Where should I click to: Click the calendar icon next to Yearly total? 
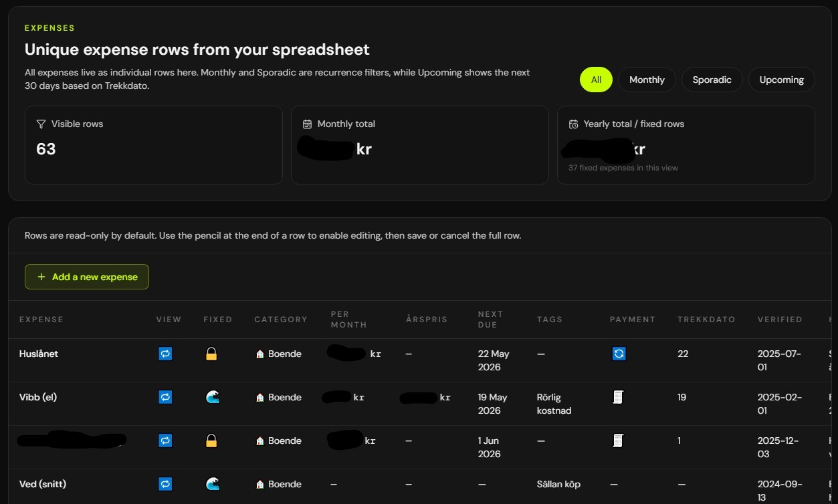point(573,124)
